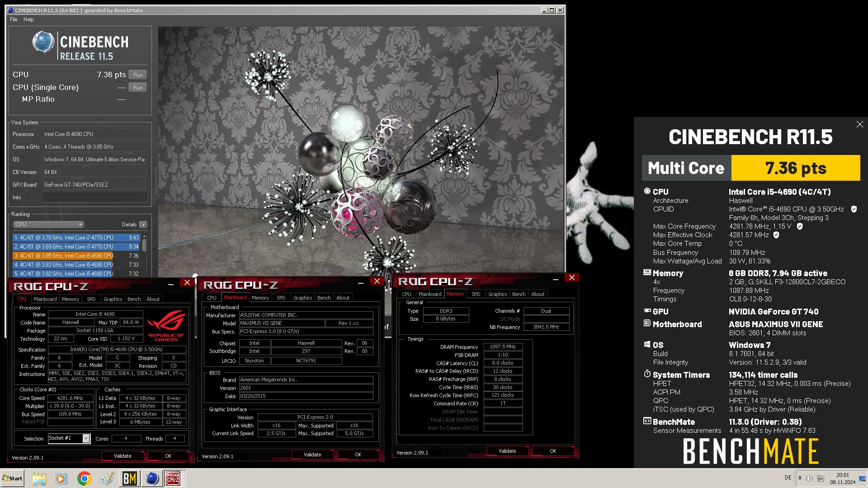This screenshot has height=488, width=868.
Task: Show hidden system tray icons
Action: click(x=800, y=478)
